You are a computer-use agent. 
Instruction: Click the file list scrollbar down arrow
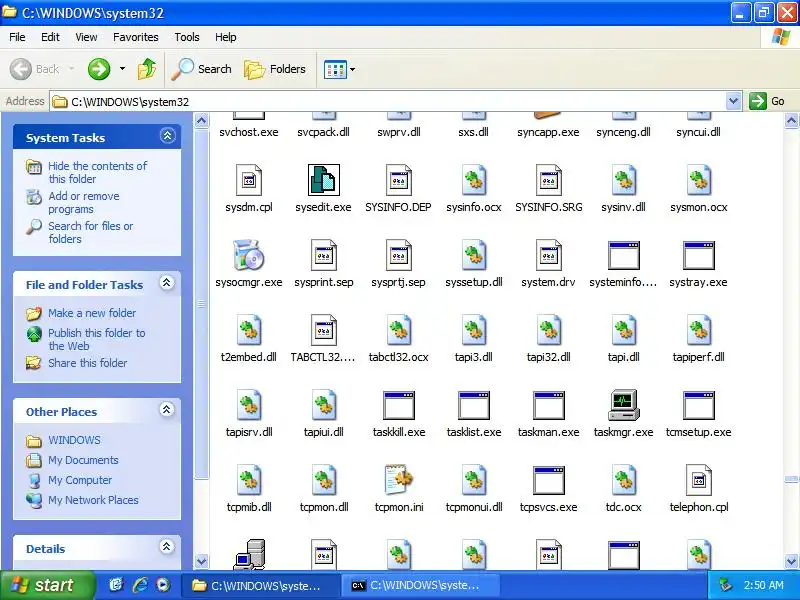[791, 561]
